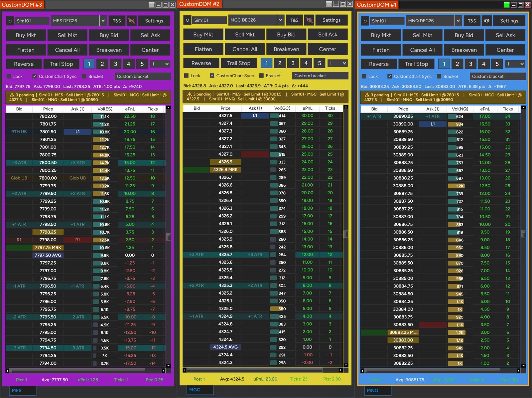This screenshot has width=532, height=398.
Task: Open the MNQ DEC26 instrument dropdown
Action: 458,21
